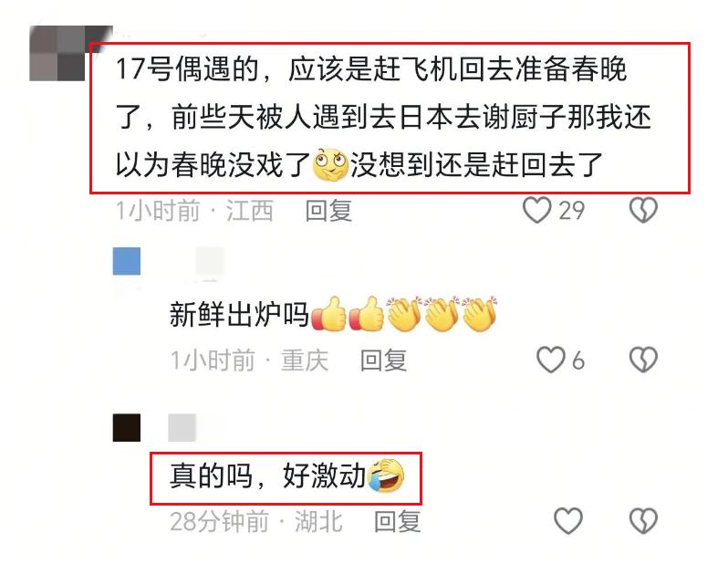Reply to the 重庆 comment via 回复
This screenshot has height=564, width=728.
[383, 360]
